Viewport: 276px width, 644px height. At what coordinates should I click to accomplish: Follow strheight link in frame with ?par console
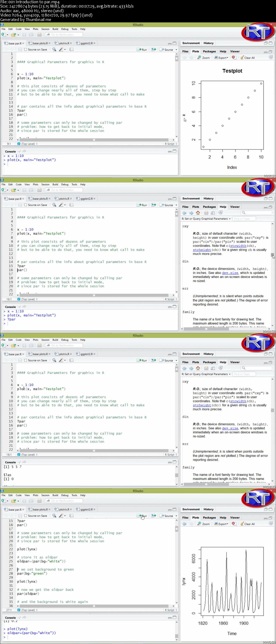pyautogui.click(x=202, y=250)
